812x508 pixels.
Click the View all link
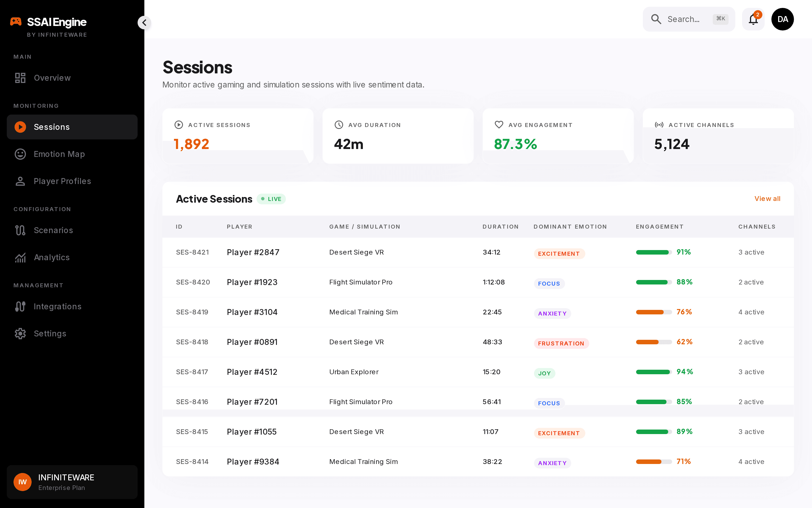click(767, 199)
